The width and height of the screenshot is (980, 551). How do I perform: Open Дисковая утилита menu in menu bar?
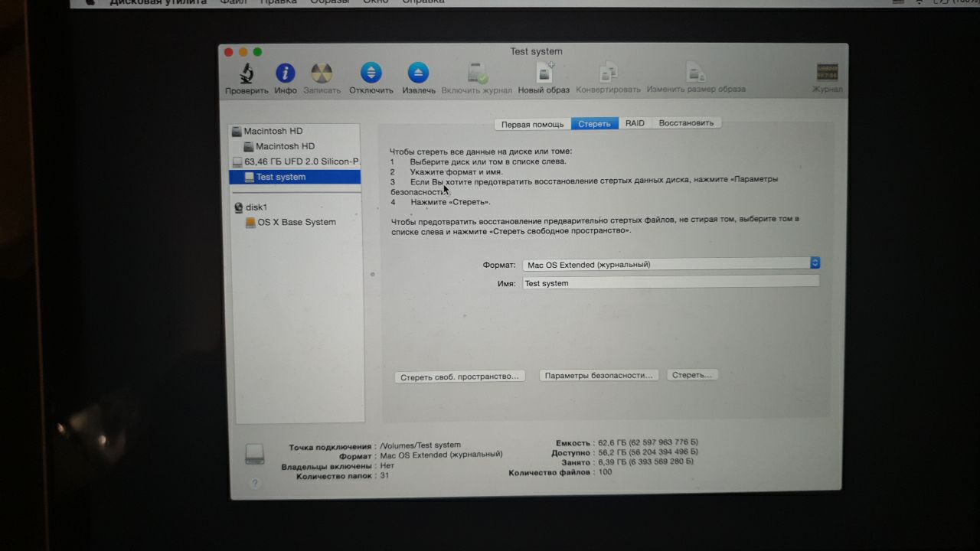[x=158, y=2]
